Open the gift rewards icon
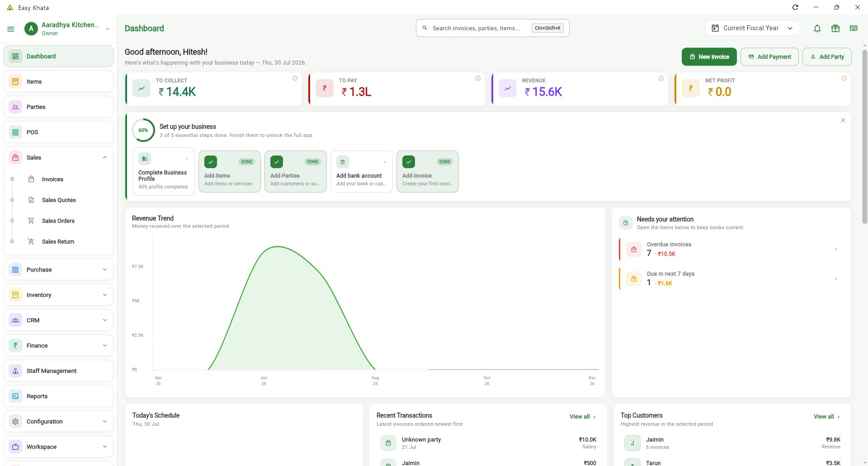The height and width of the screenshot is (466, 868). (x=835, y=28)
